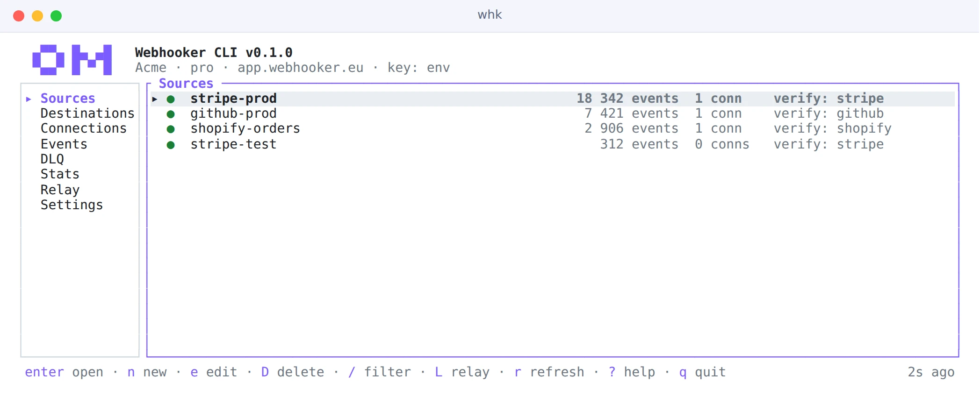Click 1 conn on shopify-orders row
Image resolution: width=980 pixels, height=396 pixels.
[718, 128]
